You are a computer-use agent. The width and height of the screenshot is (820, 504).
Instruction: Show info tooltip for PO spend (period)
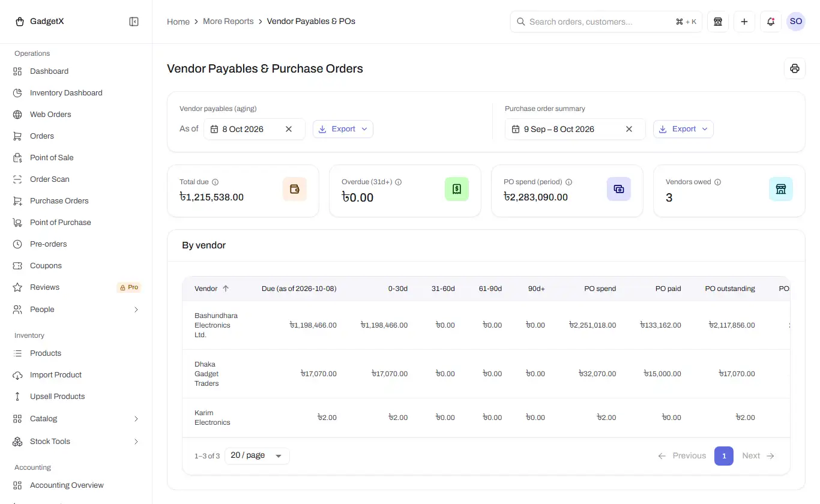click(x=569, y=182)
